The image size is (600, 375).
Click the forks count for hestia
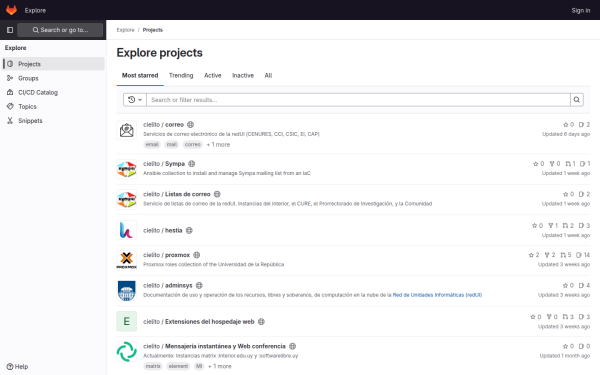pyautogui.click(x=553, y=225)
